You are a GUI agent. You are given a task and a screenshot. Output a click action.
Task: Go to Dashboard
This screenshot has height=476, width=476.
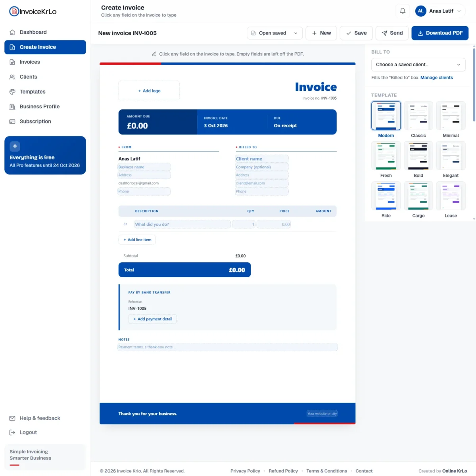click(45, 32)
